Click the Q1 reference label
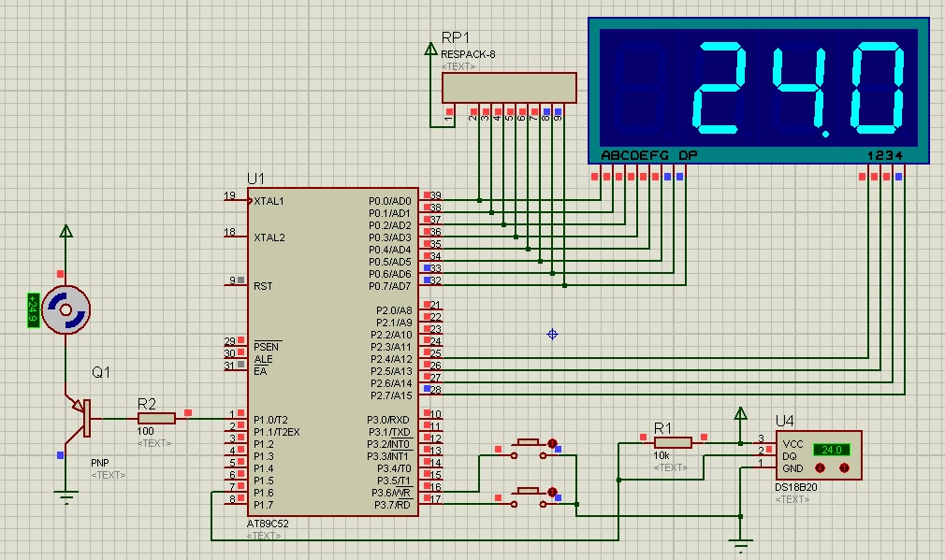The image size is (945, 560). (x=101, y=373)
